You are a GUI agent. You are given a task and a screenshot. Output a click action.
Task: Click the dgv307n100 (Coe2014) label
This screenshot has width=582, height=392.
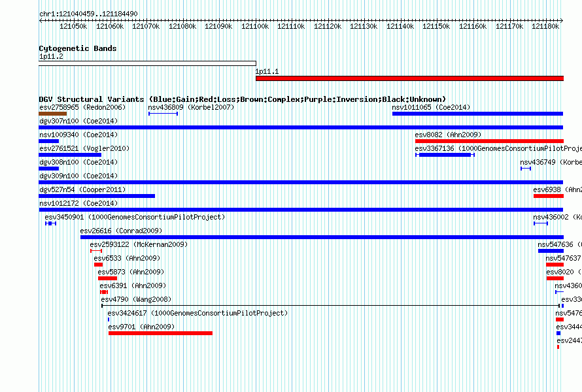[x=78, y=121]
